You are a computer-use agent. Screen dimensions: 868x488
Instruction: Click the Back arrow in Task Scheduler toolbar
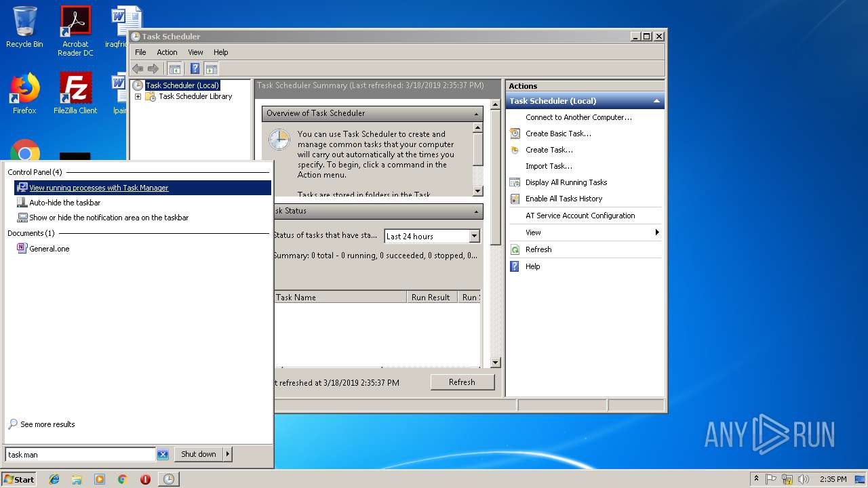[138, 68]
